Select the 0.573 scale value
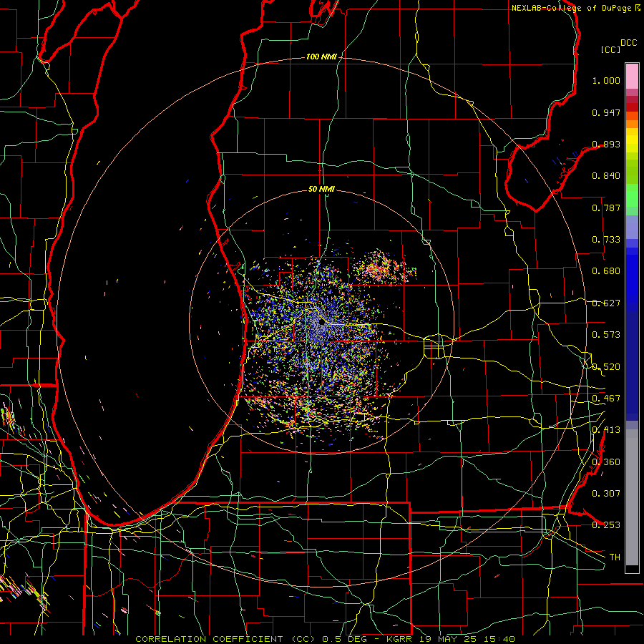Screen dimensions: 644x644 coord(606,335)
